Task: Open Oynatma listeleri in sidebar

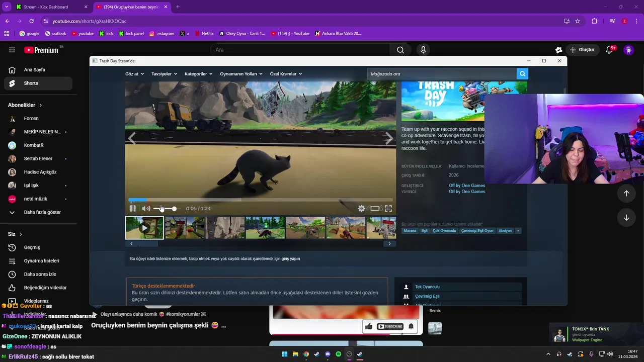Action: pos(38,261)
